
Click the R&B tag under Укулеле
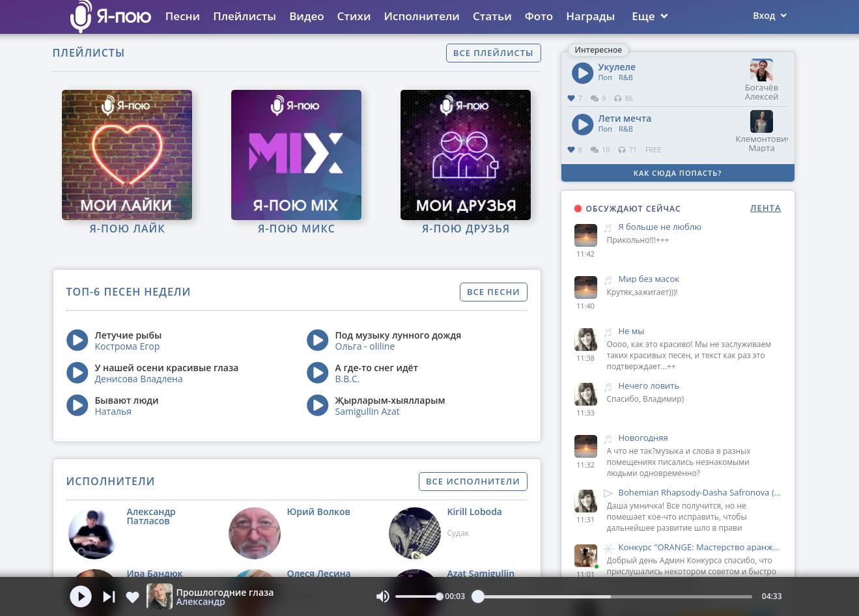pos(625,77)
